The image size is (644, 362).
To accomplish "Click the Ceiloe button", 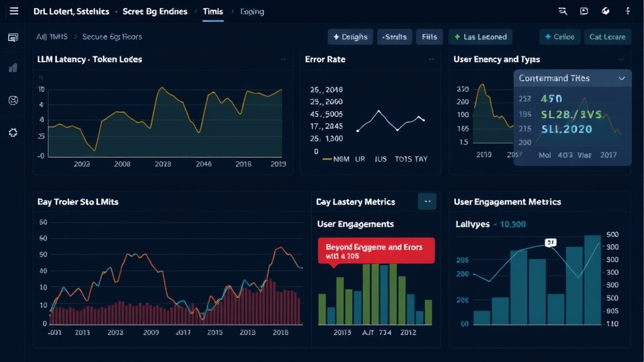I will click(559, 37).
